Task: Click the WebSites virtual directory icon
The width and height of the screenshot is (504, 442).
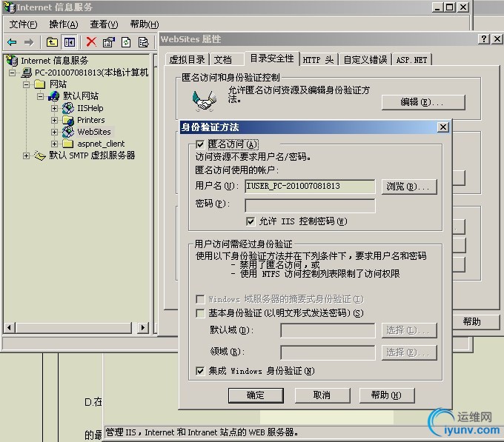Action: (68, 132)
